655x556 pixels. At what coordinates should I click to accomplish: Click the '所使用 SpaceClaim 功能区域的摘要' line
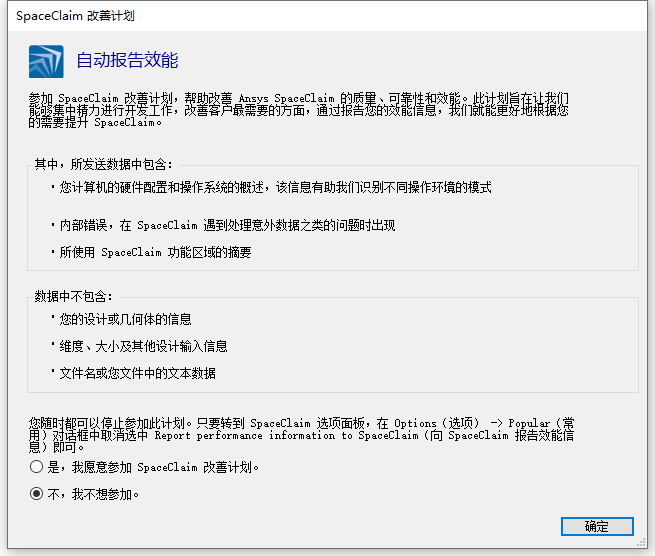[151, 252]
